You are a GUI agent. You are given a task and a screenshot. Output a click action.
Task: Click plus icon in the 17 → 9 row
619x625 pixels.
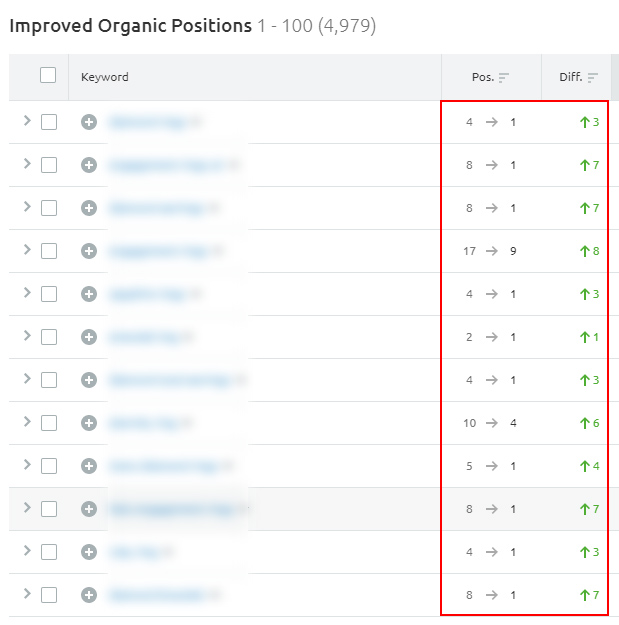click(89, 251)
